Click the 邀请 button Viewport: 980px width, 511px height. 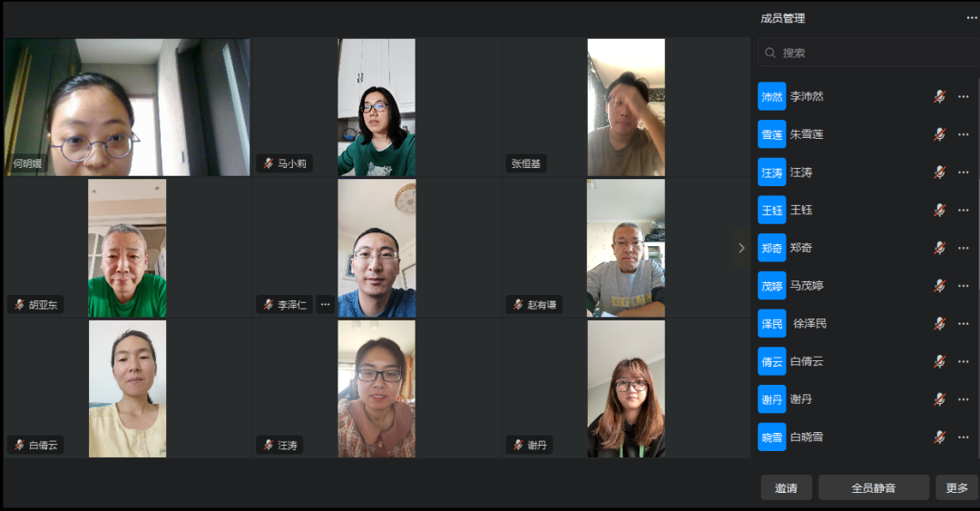click(786, 488)
